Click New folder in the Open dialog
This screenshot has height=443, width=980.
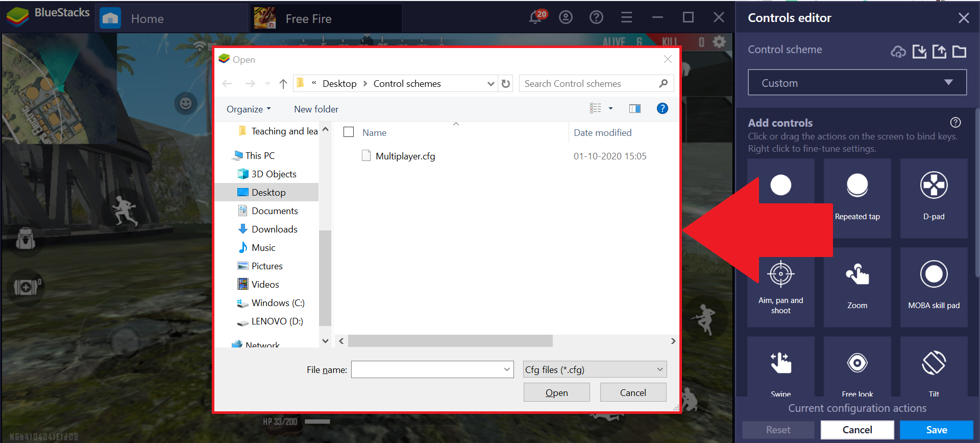(316, 109)
